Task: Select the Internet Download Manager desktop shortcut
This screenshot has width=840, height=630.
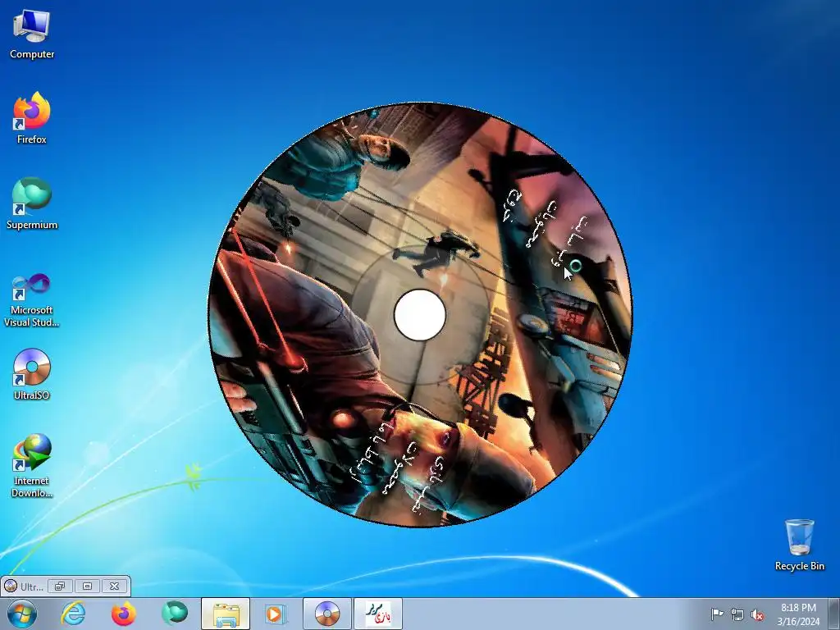Action: pyautogui.click(x=32, y=466)
